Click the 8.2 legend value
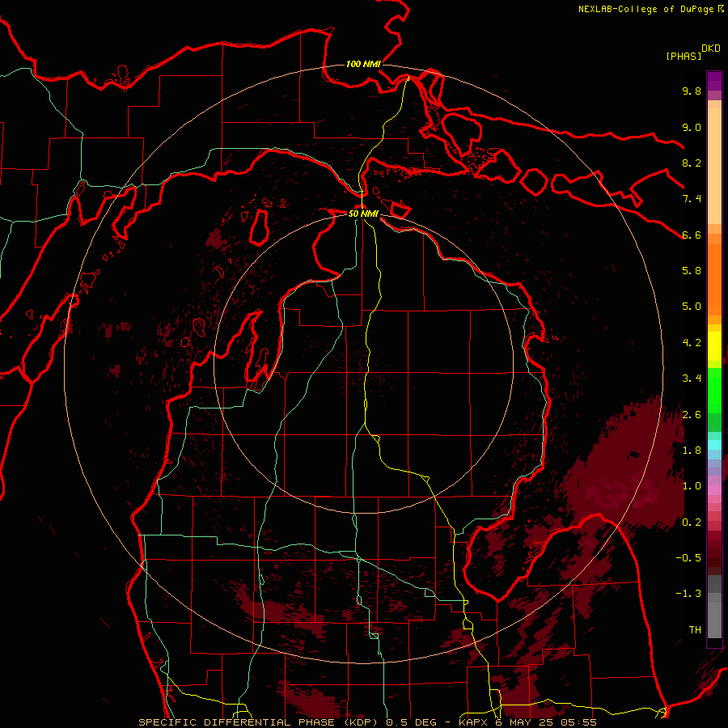The width and height of the screenshot is (728, 728). [x=692, y=163]
